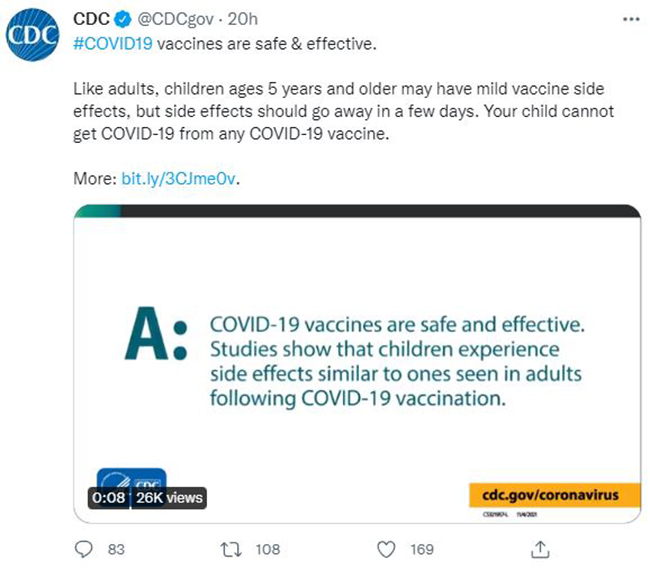The image size is (650, 569).
Task: Click the CDC profile avatar
Action: tap(32, 35)
